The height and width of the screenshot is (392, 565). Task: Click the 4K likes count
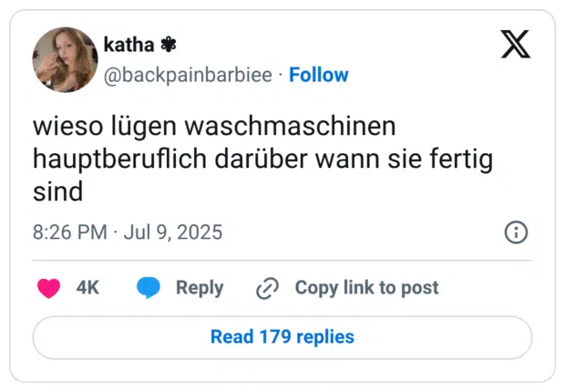[x=87, y=288]
